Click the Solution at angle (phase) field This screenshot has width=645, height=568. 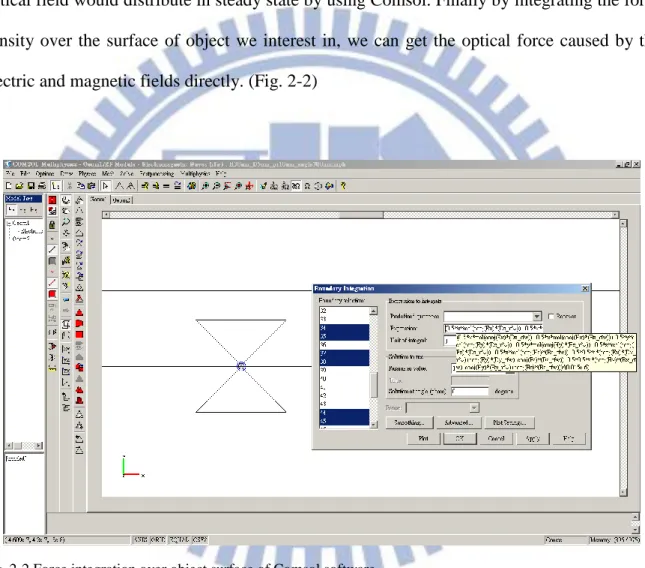[x=470, y=391]
